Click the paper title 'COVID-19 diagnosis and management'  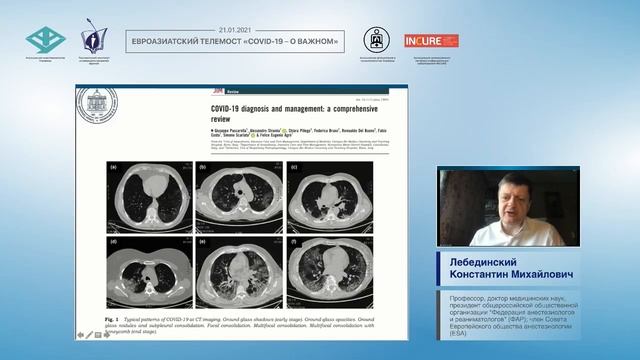[294, 113]
